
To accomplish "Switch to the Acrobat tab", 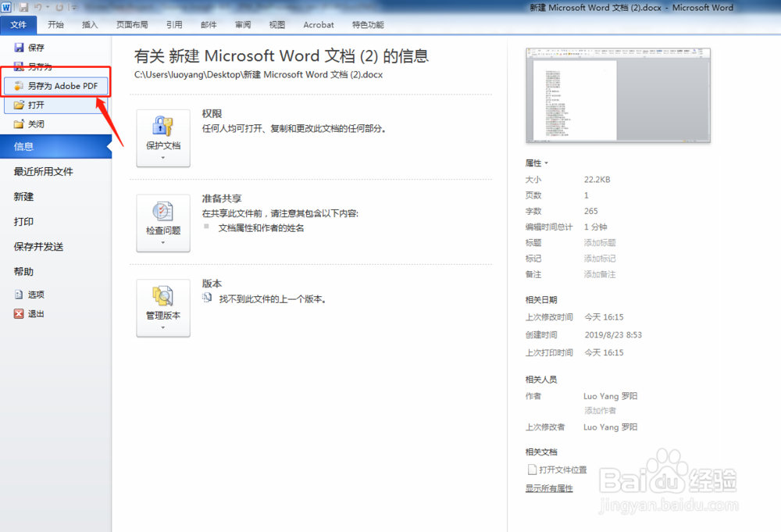I will click(x=319, y=25).
